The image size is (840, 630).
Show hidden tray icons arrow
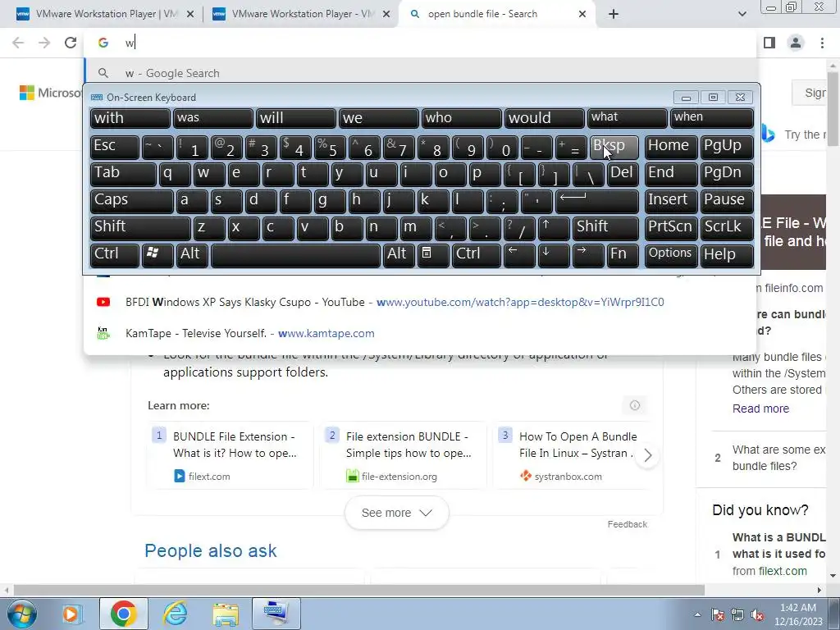tap(697, 614)
